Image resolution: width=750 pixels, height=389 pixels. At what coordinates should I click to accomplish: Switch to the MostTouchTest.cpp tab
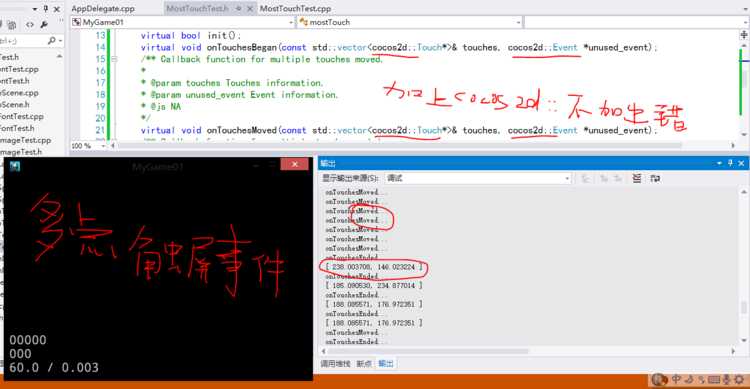295,9
